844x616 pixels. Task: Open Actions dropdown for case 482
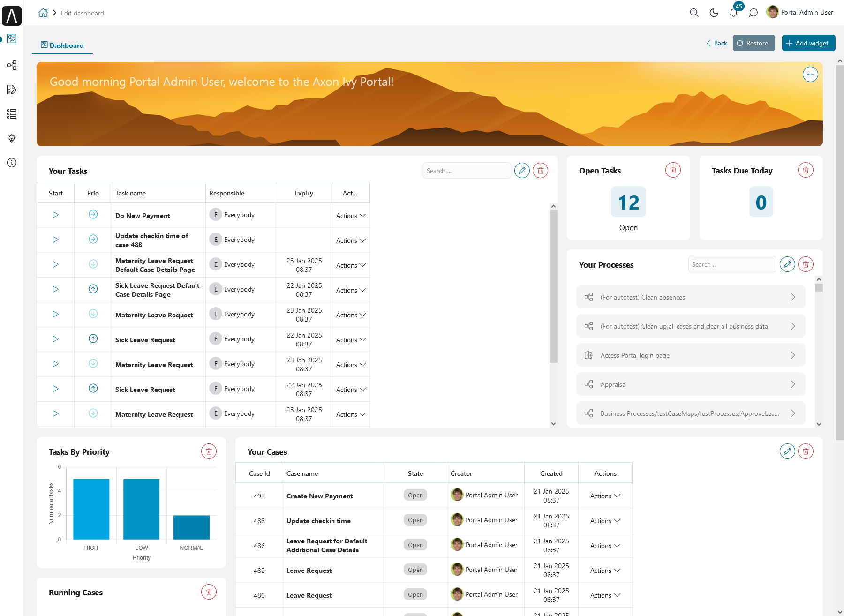(605, 571)
